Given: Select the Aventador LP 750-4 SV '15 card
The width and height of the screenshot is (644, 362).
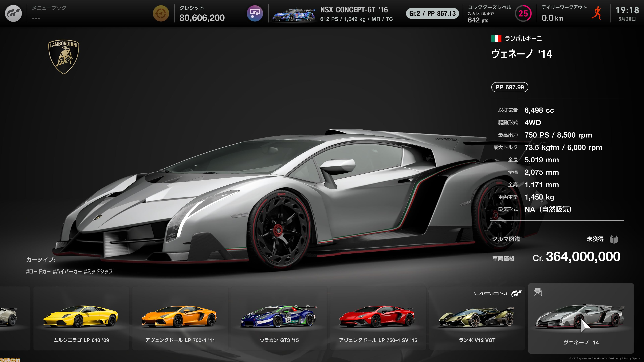Looking at the screenshot, I should pyautogui.click(x=378, y=318).
